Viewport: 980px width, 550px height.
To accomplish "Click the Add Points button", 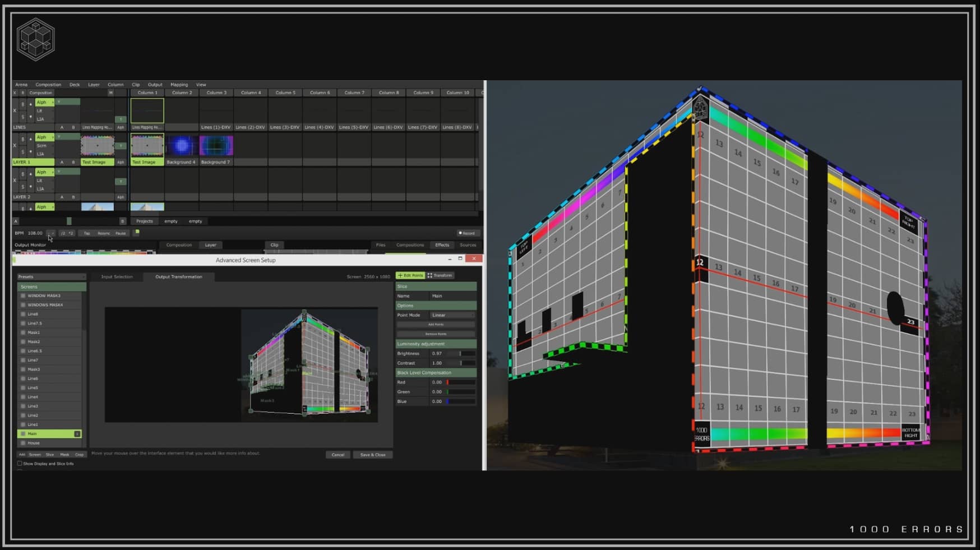I will click(436, 325).
